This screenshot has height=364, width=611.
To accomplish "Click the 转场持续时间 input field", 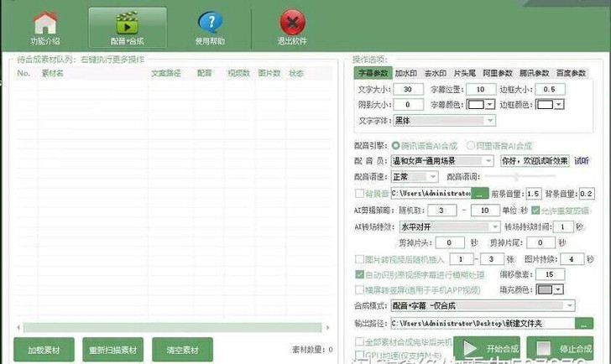I will [x=563, y=226].
